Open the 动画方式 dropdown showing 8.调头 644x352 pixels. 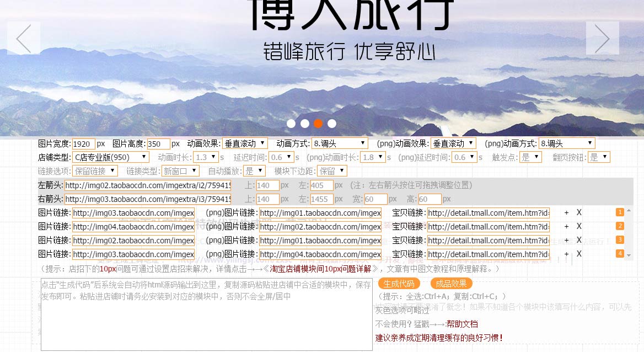pyautogui.click(x=339, y=143)
